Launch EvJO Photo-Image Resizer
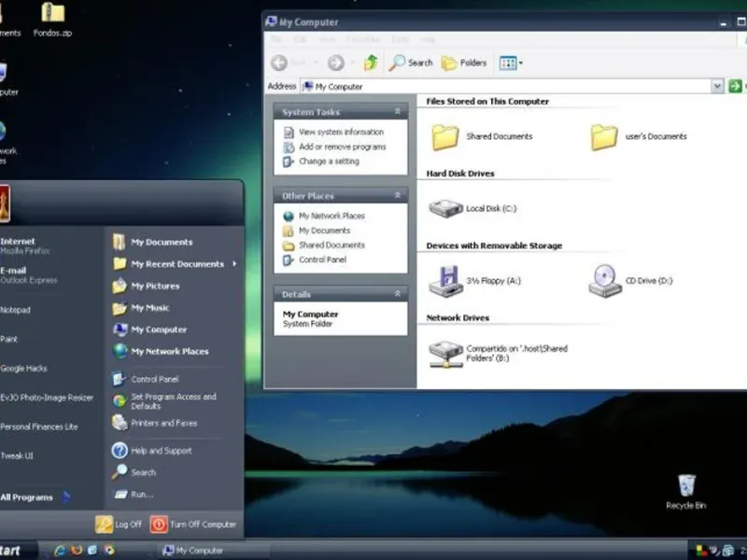747x560 pixels. point(47,398)
